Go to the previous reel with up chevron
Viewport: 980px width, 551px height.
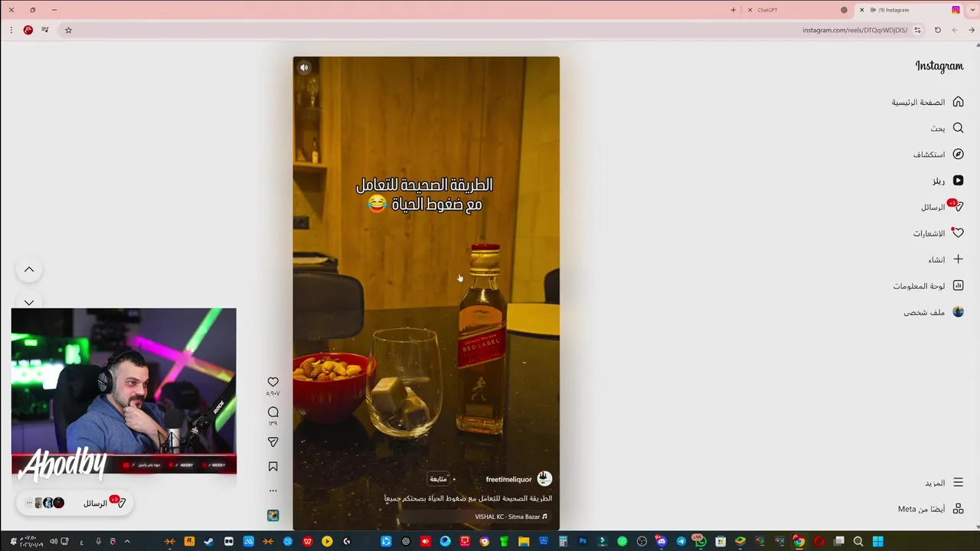pos(29,269)
